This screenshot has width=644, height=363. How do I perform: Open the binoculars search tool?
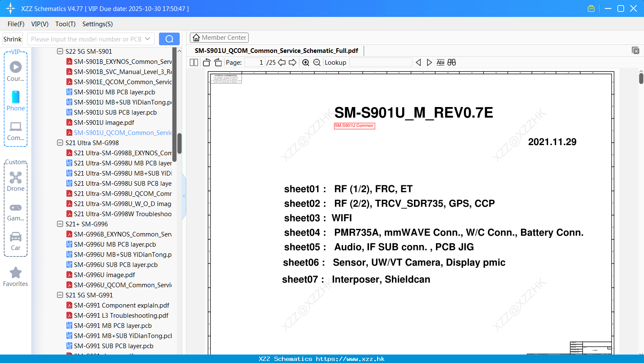point(452,62)
